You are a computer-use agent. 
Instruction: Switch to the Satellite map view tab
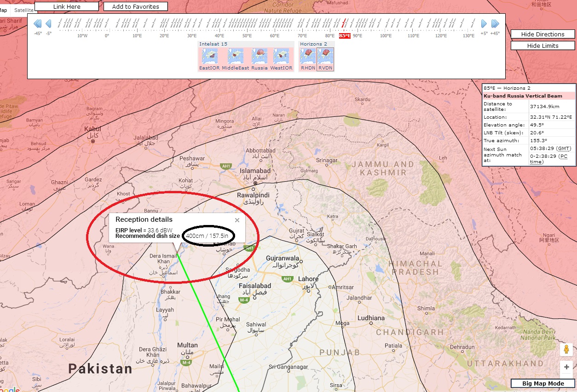pyautogui.click(x=23, y=10)
